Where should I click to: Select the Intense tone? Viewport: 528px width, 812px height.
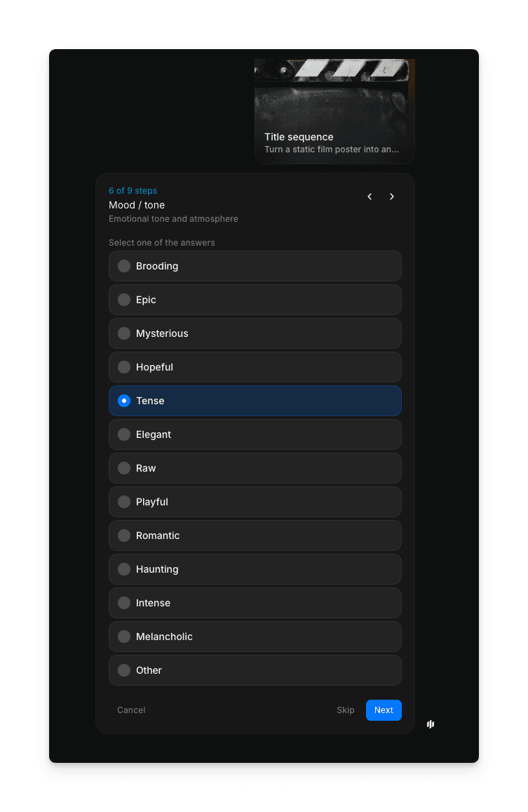[x=255, y=603]
